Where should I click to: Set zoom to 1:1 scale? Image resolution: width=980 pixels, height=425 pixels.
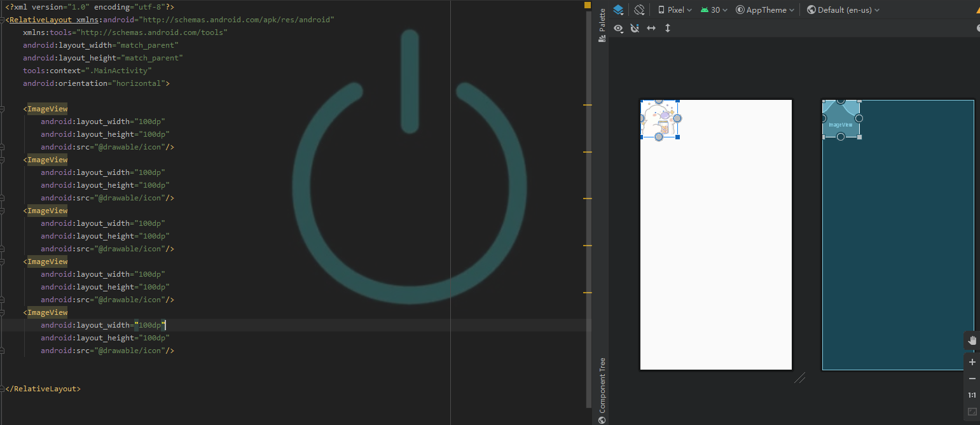coord(972,395)
